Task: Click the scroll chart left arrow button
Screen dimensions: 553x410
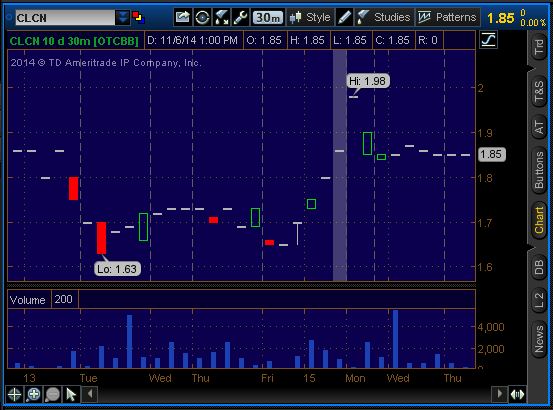Action: tap(90, 394)
